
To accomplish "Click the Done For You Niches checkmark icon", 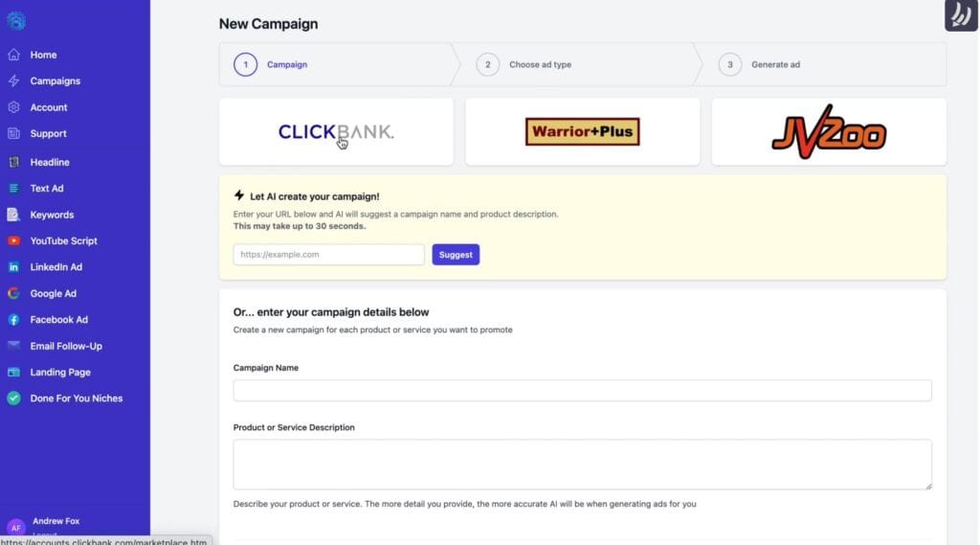I will coord(13,398).
